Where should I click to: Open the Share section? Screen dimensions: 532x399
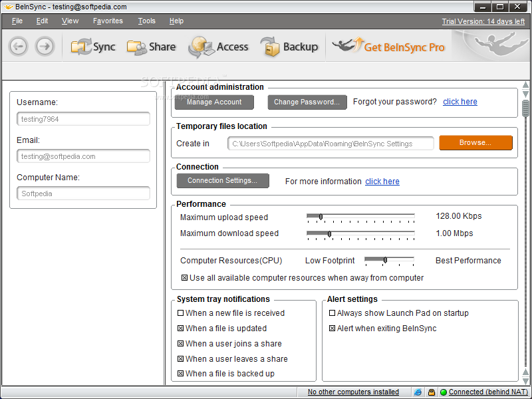pyautogui.click(x=152, y=47)
